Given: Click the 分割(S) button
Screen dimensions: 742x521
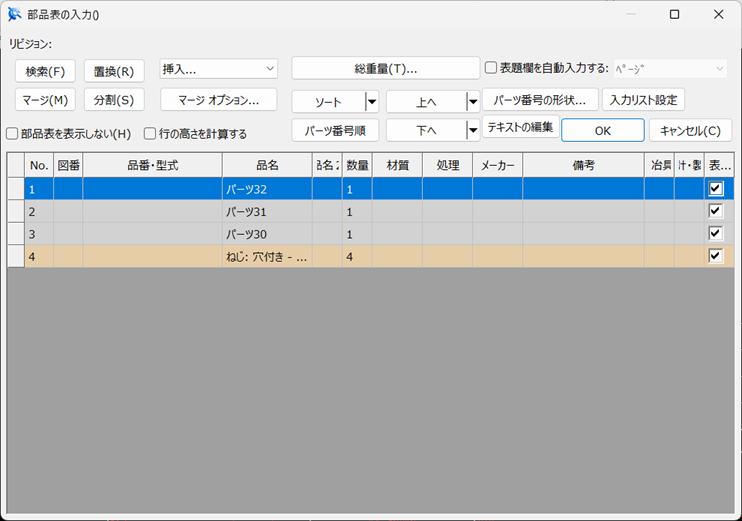Looking at the screenshot, I should point(114,100).
